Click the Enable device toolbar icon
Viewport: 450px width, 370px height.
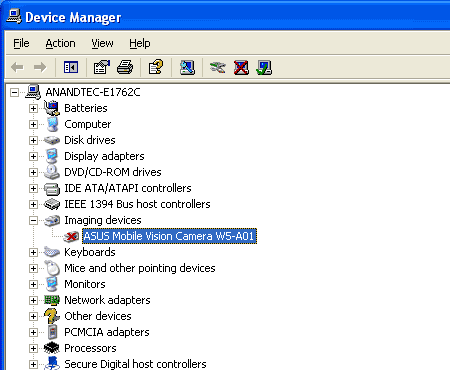[x=264, y=67]
